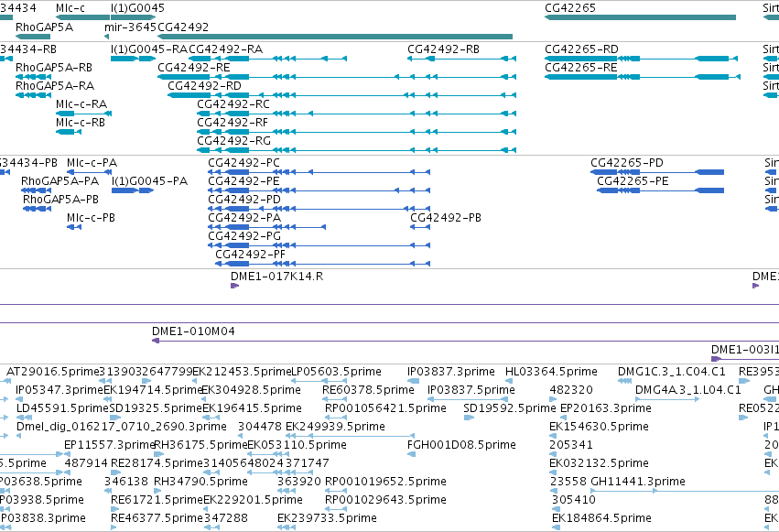Click transcript CG42265-RD
This screenshot has width=779, height=532.
coord(641,59)
